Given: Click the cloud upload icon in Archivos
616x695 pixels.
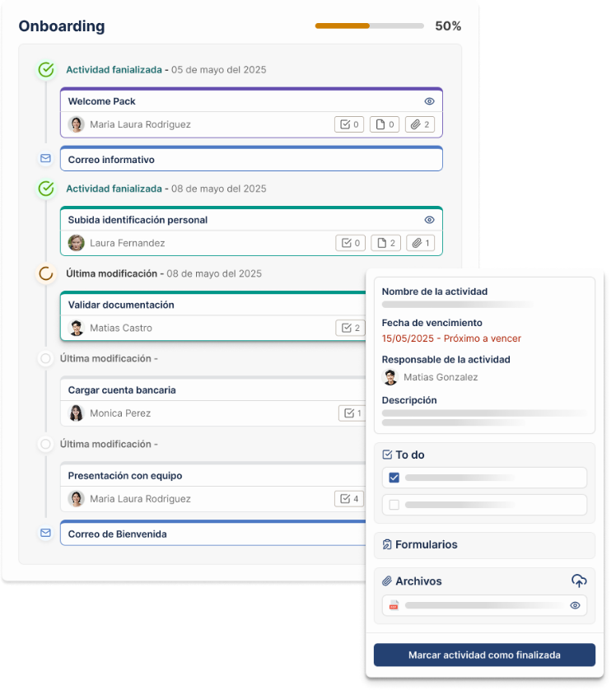Looking at the screenshot, I should click(579, 581).
